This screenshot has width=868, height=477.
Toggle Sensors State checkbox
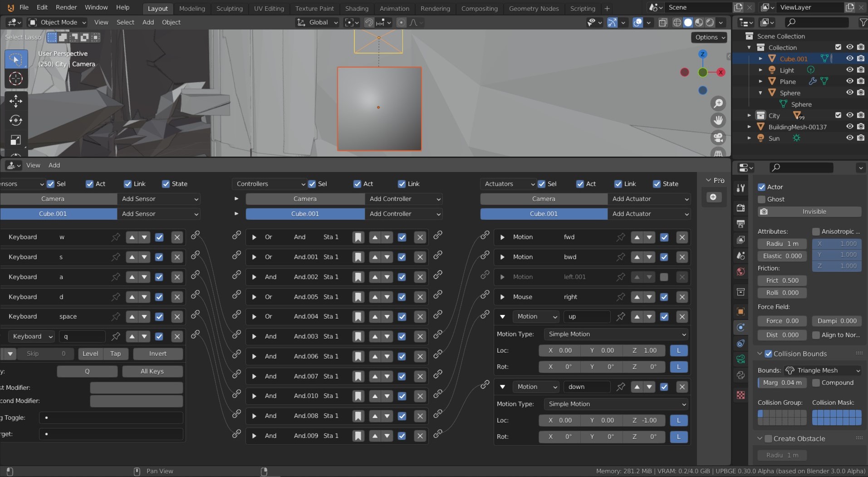tap(166, 184)
